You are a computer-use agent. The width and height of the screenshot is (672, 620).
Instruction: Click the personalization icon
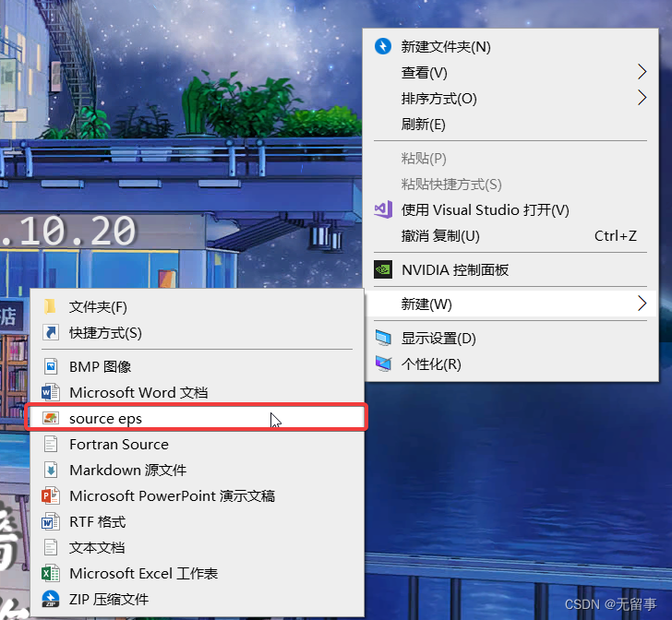click(x=383, y=364)
